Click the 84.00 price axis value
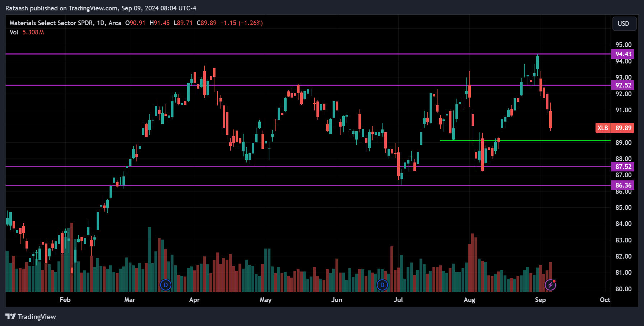The width and height of the screenshot is (644, 326). [624, 224]
